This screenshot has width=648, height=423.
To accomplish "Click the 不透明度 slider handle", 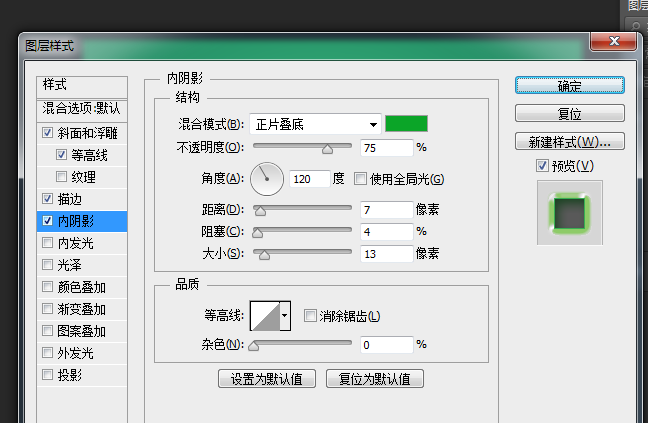I will pyautogui.click(x=327, y=149).
